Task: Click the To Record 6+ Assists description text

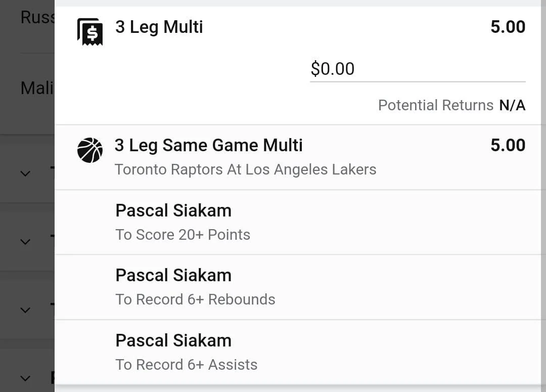Action: (186, 365)
